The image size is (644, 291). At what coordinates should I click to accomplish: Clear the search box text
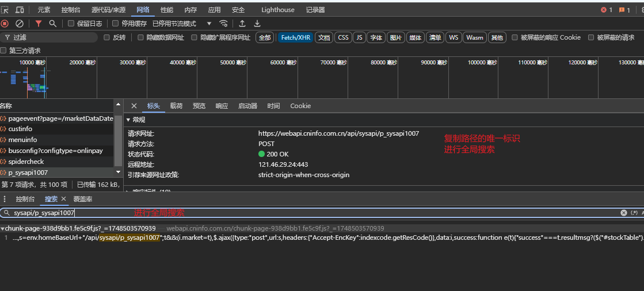(623, 213)
